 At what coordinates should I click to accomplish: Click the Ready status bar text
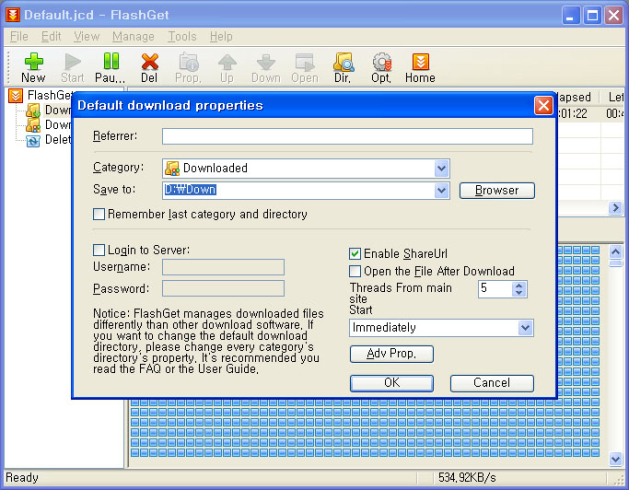(x=22, y=478)
